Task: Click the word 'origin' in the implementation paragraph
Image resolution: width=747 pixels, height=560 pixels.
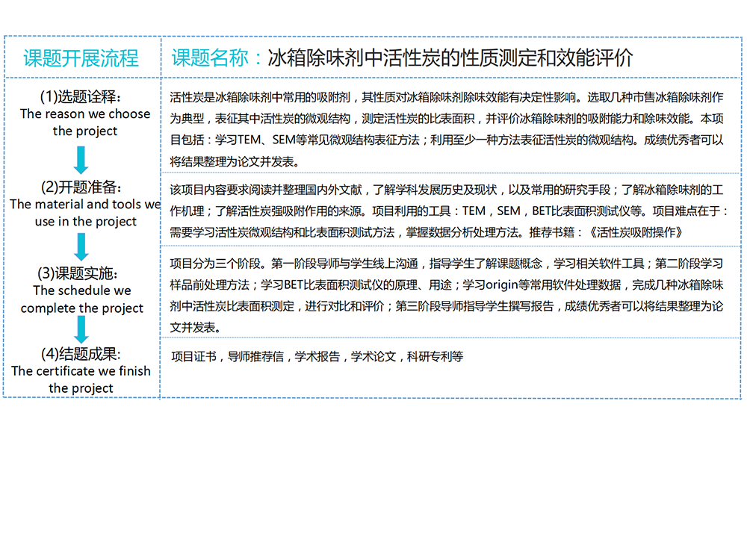Action: point(485,284)
